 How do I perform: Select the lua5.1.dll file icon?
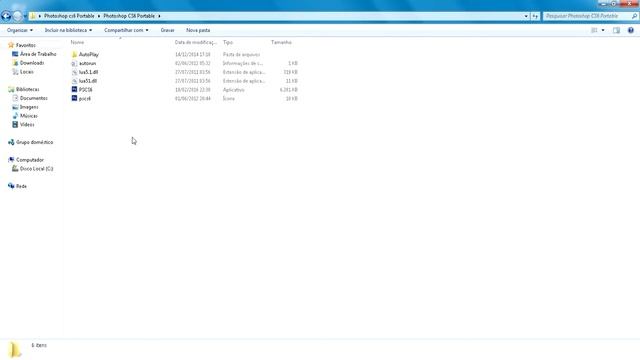point(74,72)
